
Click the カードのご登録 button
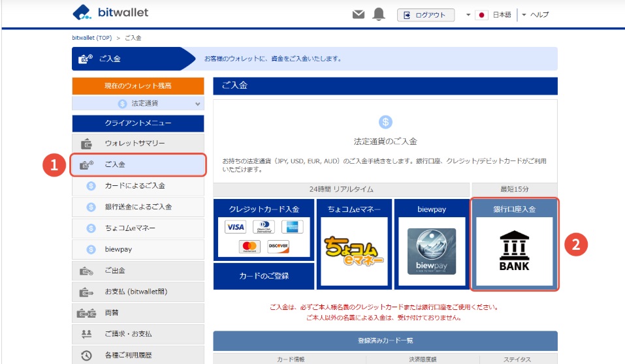point(264,276)
